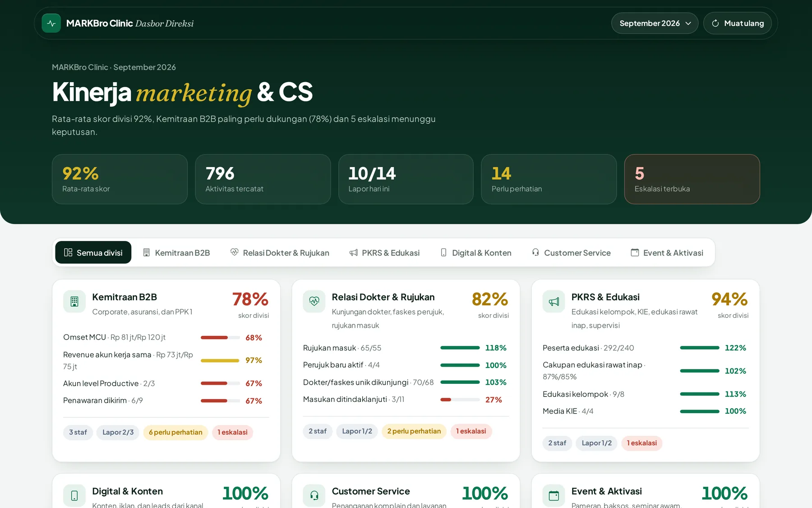Open the 5 Eskalasi terbuka stat card
812x508 pixels.
coord(692,179)
